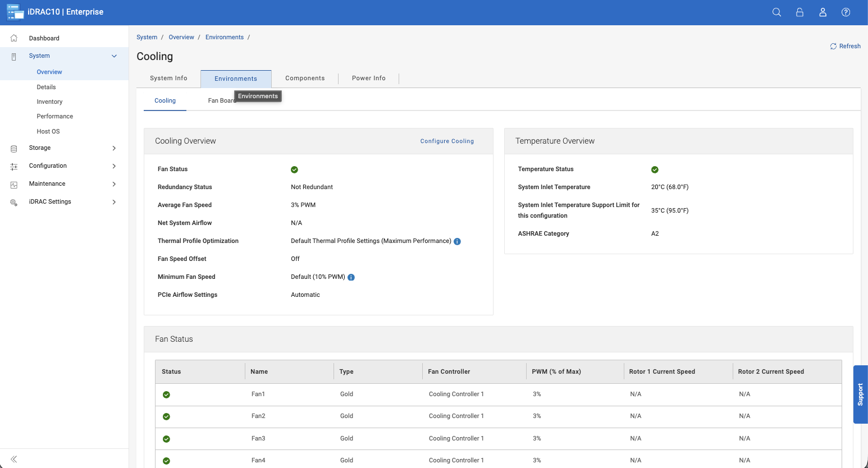Switch to the Components tab
The image size is (868, 468).
(305, 79)
